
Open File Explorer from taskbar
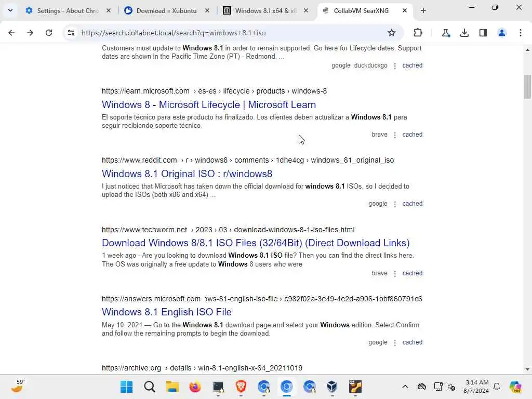pos(172,387)
